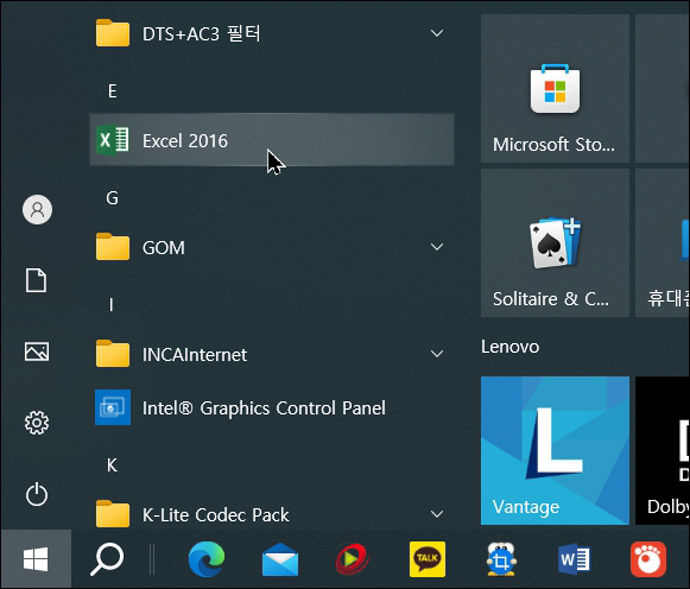Click the letter G section header

click(x=112, y=198)
